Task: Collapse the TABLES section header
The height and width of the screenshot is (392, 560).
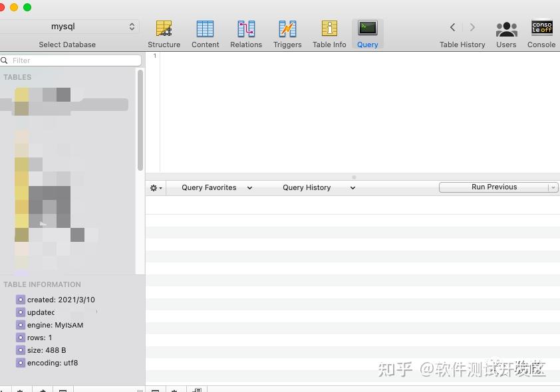Action: [x=17, y=77]
